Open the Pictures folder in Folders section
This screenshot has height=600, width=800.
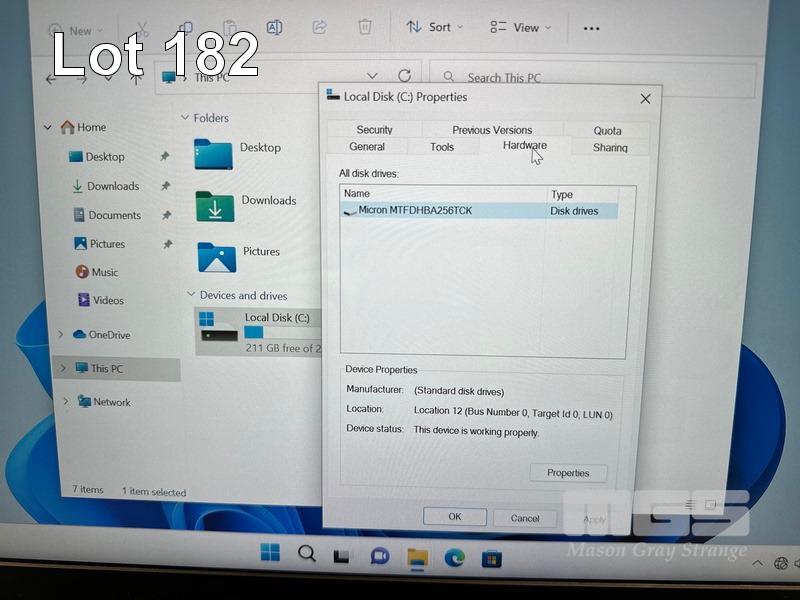point(216,257)
